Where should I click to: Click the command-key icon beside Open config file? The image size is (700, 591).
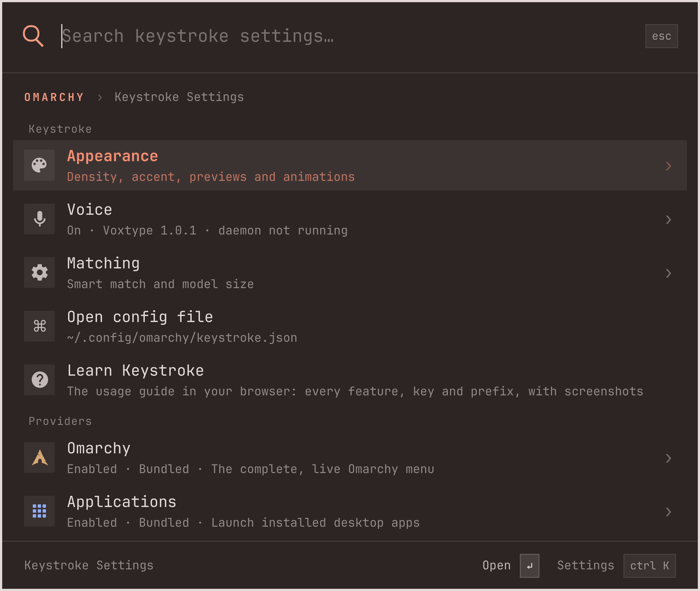click(x=39, y=326)
